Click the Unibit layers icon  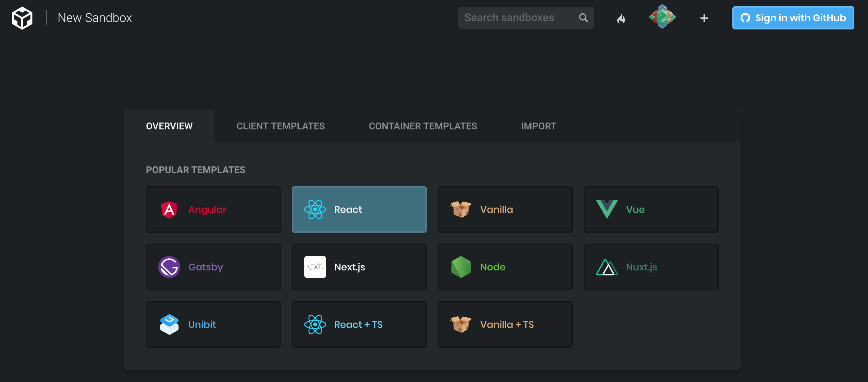click(x=169, y=324)
